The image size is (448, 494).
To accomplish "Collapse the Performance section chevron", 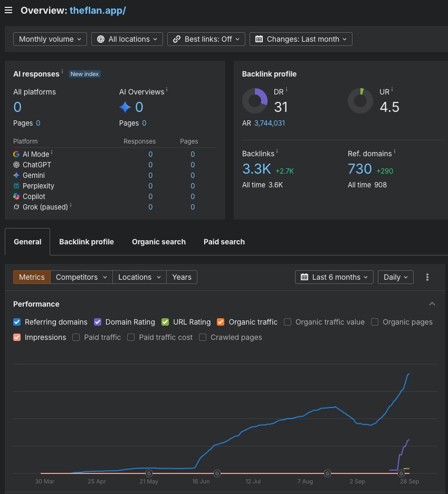I will 432,303.
